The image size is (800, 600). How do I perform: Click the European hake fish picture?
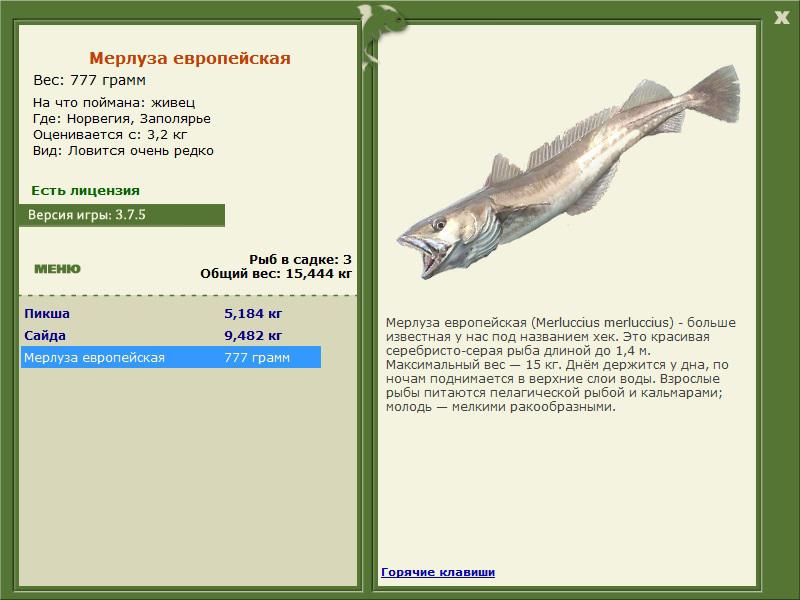[x=568, y=171]
